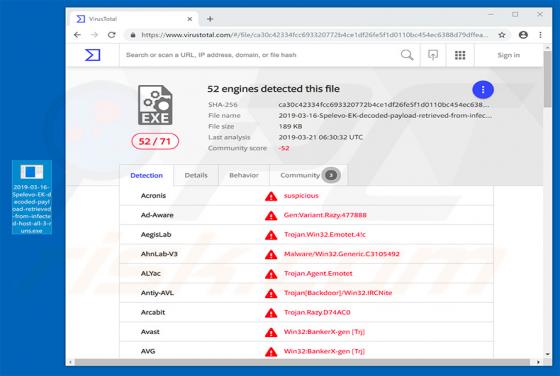Open a new tab with the plus icon
The height and width of the screenshot is (376, 560).
(x=210, y=19)
